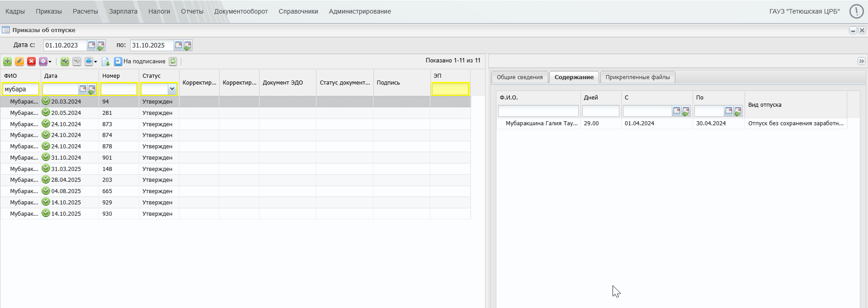Click the 'по' date field with 31.10.2025
The image size is (868, 308).
pyautogui.click(x=152, y=45)
